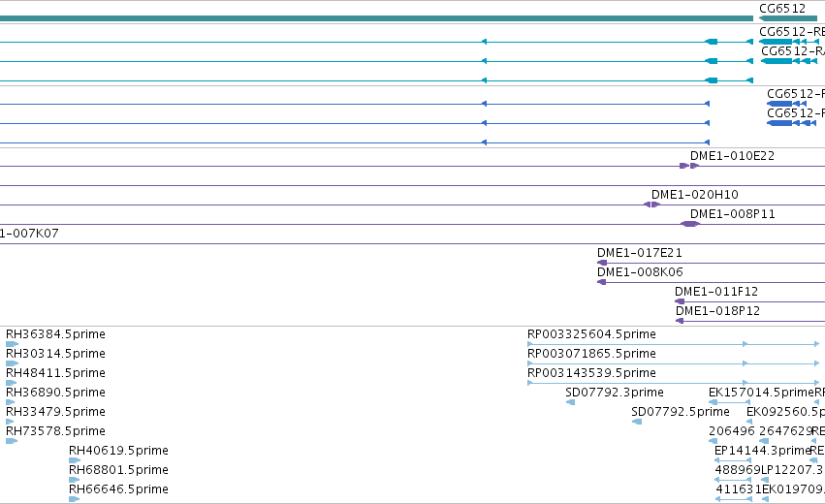Viewport: 825px width, 504px height.
Task: Click the short teal CG6512 gene bar
Action: tap(787, 18)
